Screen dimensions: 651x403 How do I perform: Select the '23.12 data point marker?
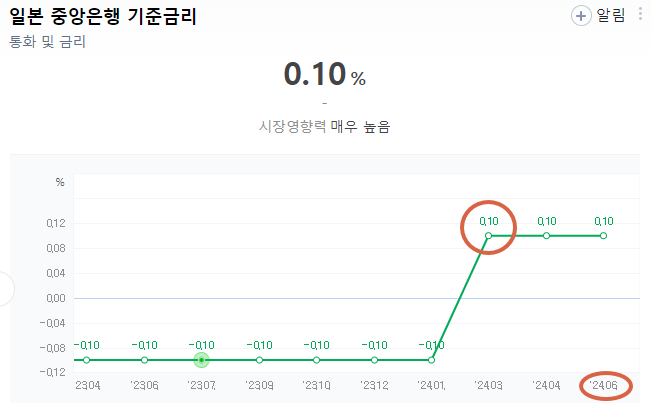374,360
